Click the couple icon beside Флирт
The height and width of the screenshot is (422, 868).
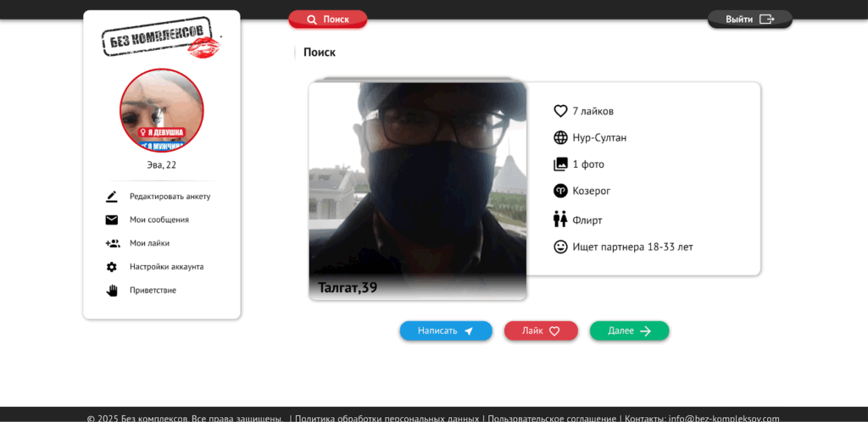coord(560,219)
